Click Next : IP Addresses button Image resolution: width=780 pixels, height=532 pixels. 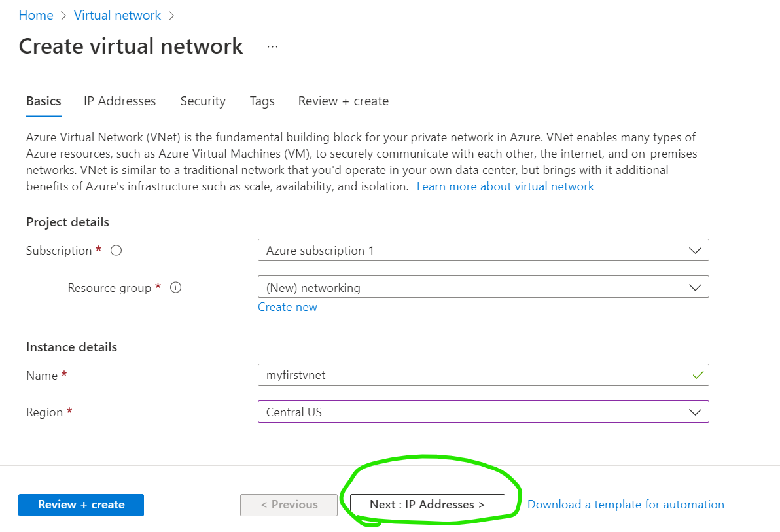tap(427, 505)
